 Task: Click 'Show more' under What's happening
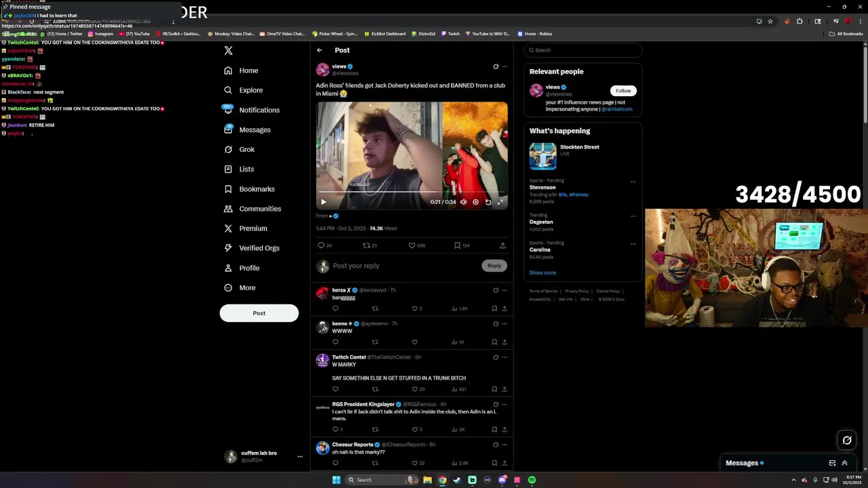[x=542, y=272]
